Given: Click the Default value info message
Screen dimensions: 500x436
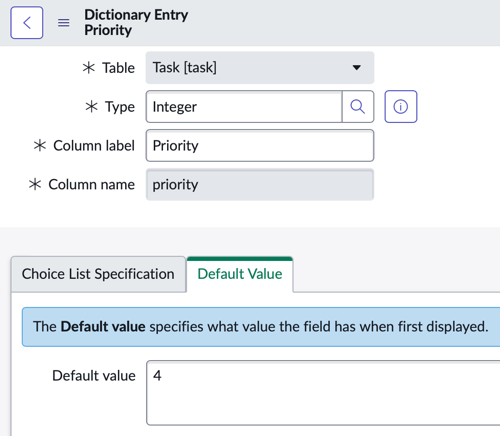Looking at the screenshot, I should click(261, 327).
